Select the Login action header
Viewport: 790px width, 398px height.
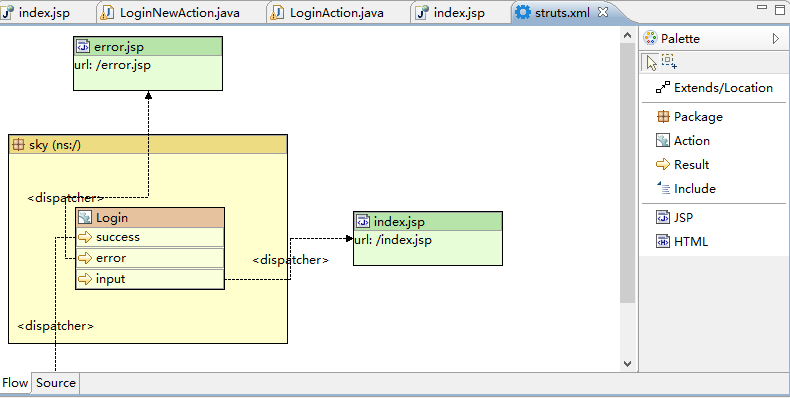[x=150, y=218]
